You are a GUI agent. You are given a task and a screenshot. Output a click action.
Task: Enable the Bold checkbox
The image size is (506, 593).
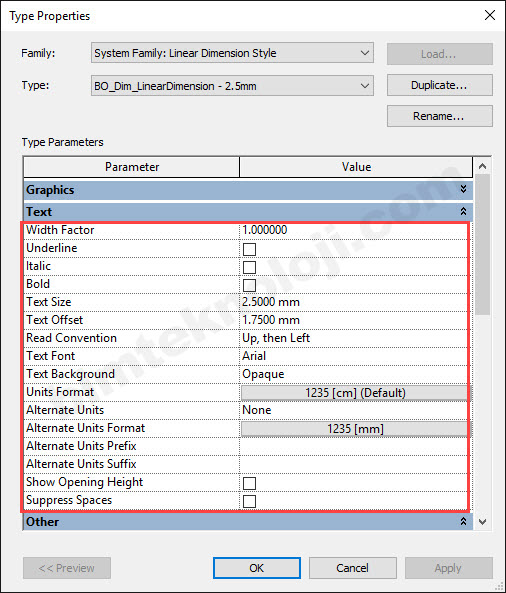coord(249,285)
